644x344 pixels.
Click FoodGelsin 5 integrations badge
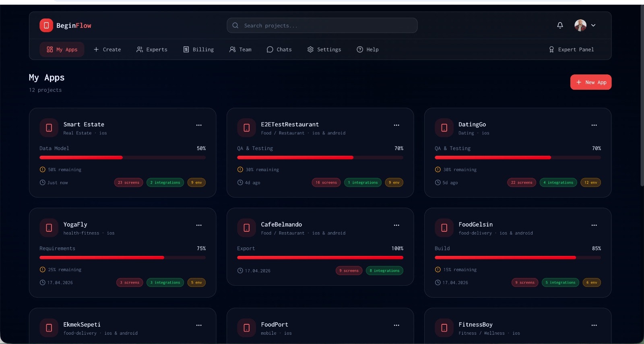[560, 282]
